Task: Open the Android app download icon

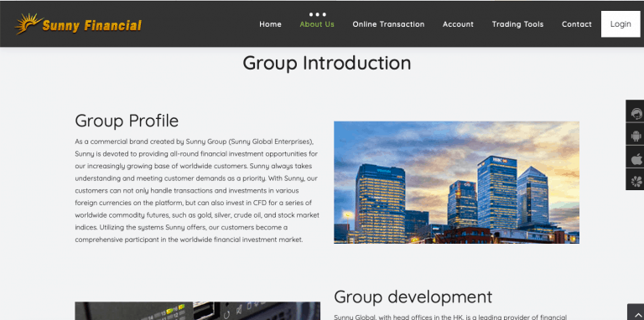Action: [636, 134]
